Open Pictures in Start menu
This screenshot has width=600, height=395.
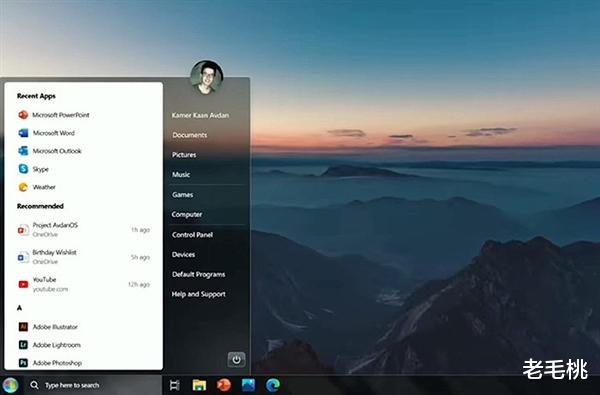[x=184, y=155]
